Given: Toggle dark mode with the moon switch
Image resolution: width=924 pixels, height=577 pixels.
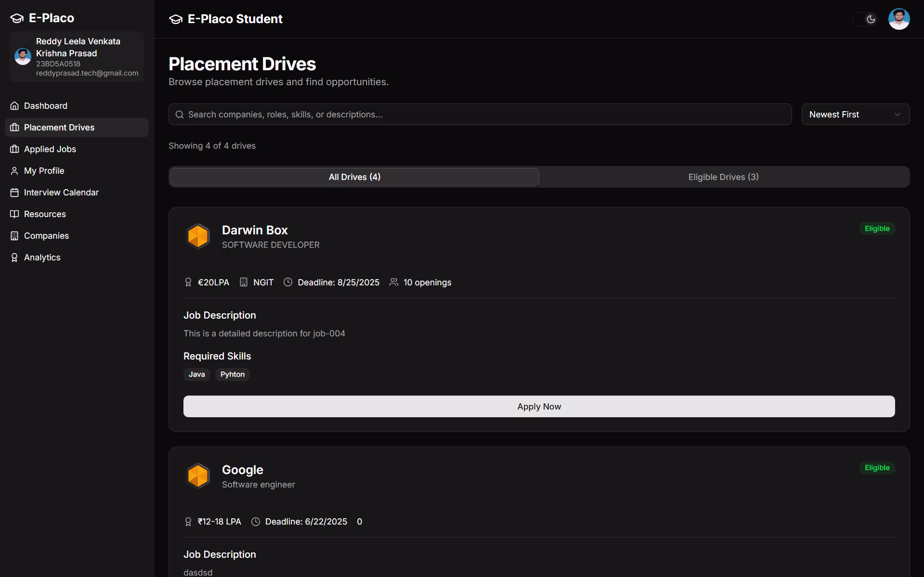Looking at the screenshot, I should point(871,19).
